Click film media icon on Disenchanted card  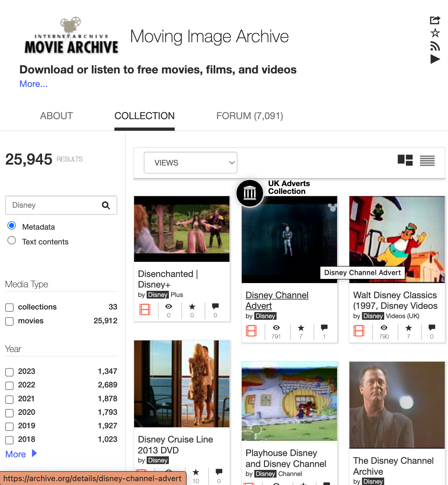(145, 309)
